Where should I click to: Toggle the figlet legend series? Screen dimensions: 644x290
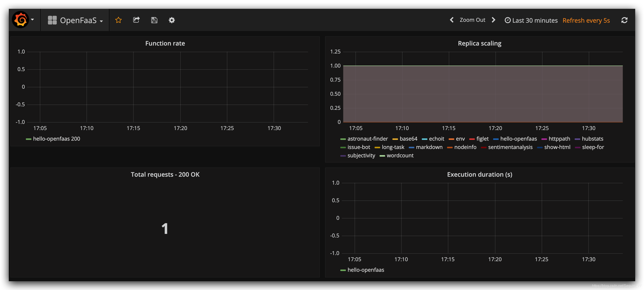[479, 139]
